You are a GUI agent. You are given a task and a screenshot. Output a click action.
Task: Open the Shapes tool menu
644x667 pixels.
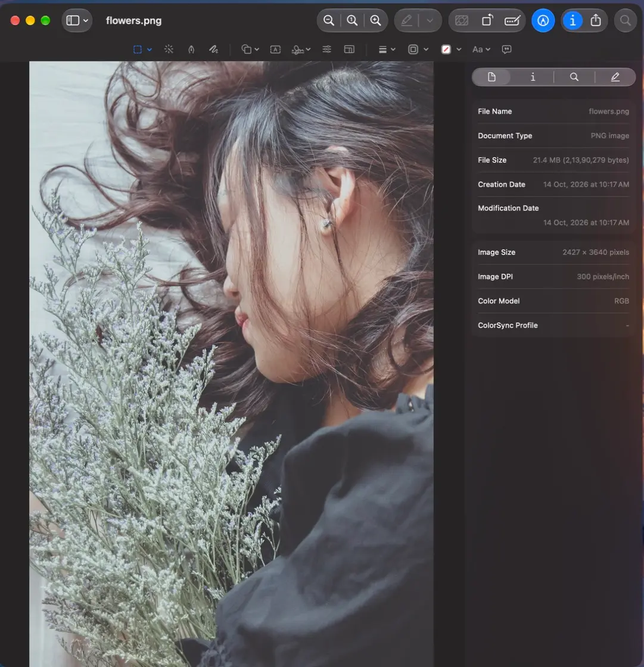coord(250,49)
